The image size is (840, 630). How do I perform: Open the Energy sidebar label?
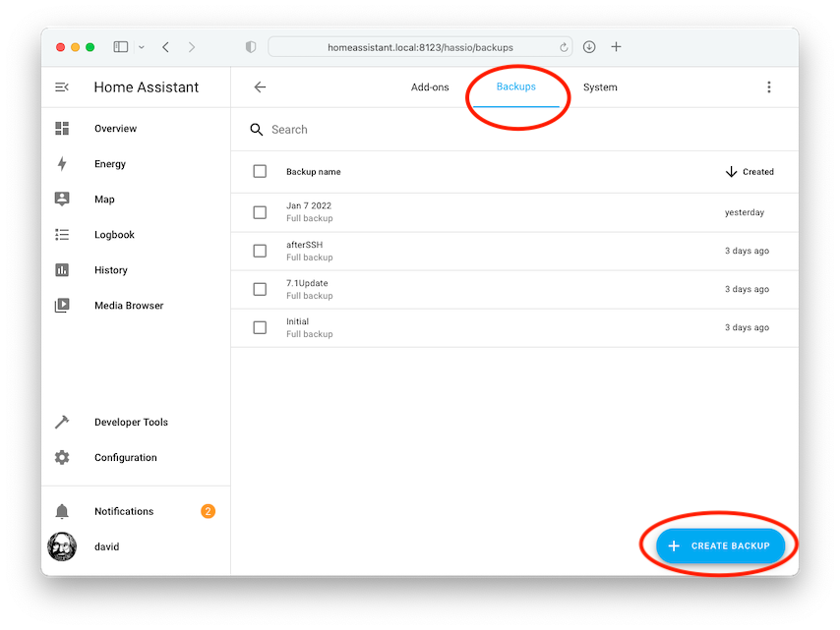pos(110,164)
